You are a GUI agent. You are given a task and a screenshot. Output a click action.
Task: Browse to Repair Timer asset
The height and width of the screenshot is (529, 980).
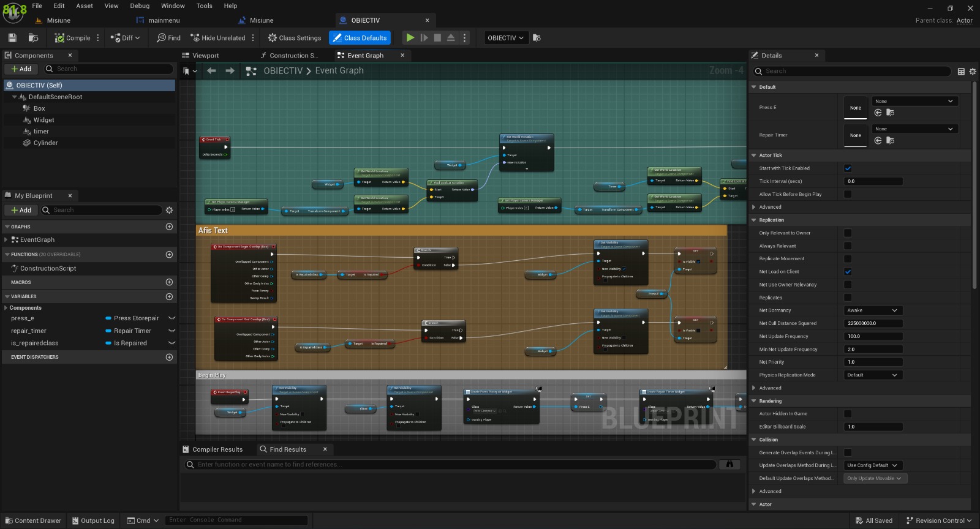tap(890, 141)
